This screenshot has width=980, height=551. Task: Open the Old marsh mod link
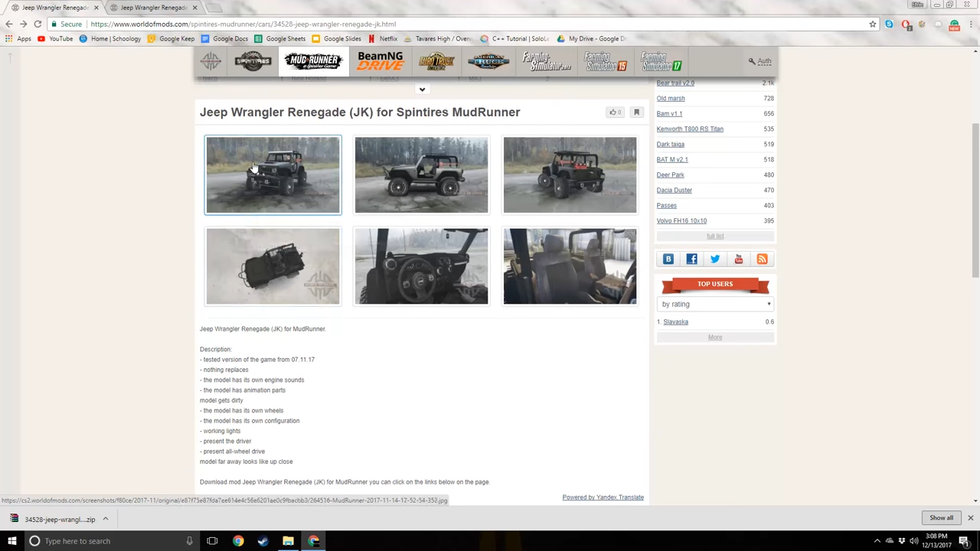pyautogui.click(x=671, y=98)
